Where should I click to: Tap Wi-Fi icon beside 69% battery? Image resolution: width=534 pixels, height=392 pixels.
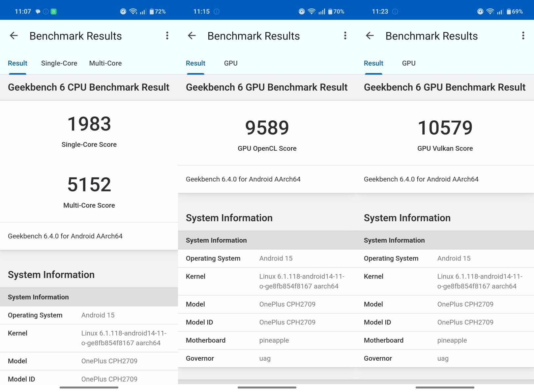click(x=490, y=12)
